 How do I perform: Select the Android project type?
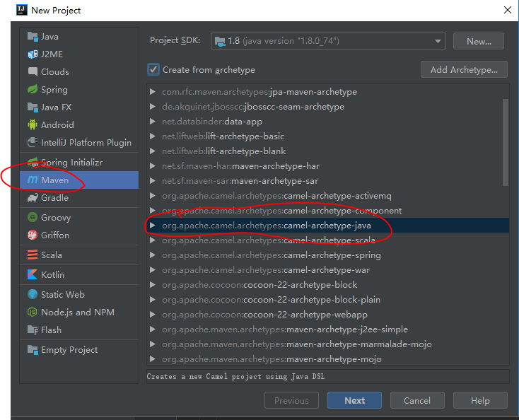pyautogui.click(x=79, y=124)
